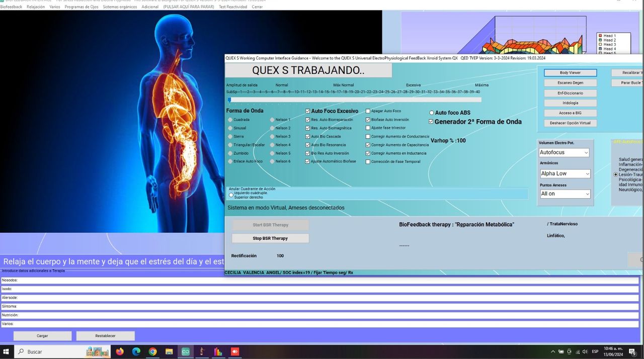Open Microsoft Edge from the taskbar
644x359 pixels.
(136, 351)
